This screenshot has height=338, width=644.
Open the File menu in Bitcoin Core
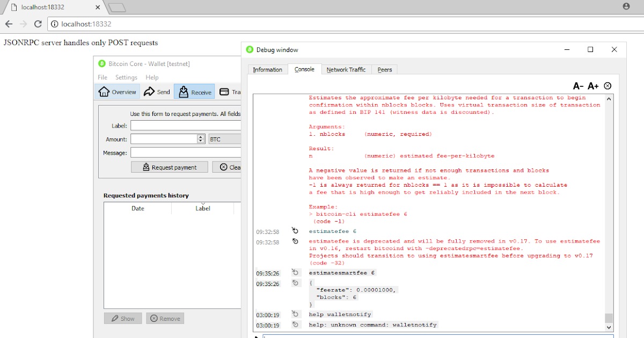(103, 78)
